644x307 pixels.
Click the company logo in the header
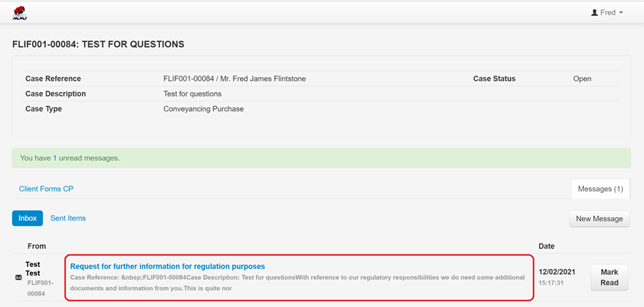pos(20,12)
